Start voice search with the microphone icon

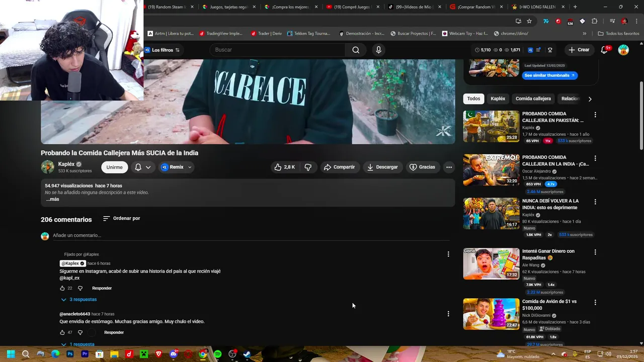(x=378, y=50)
